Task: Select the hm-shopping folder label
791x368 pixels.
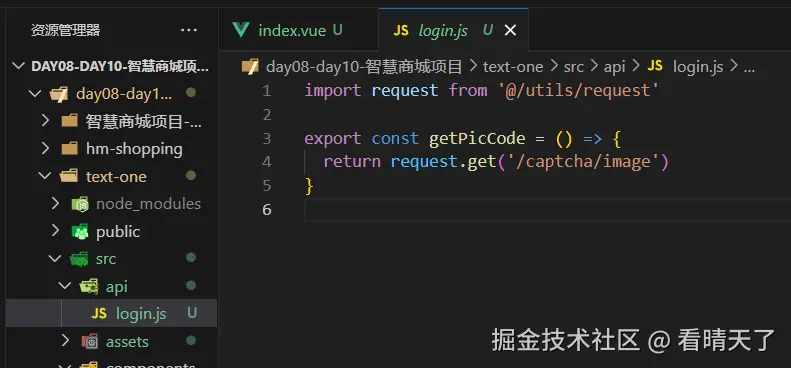Action: click(x=134, y=149)
